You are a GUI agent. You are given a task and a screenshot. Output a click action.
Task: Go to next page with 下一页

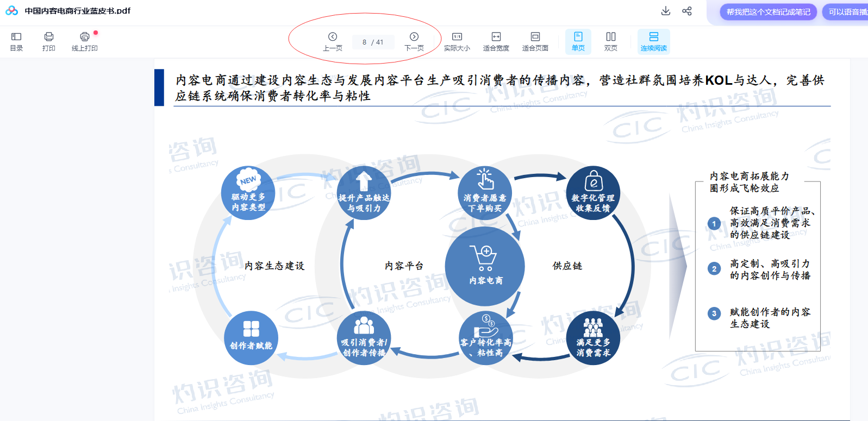click(x=414, y=41)
